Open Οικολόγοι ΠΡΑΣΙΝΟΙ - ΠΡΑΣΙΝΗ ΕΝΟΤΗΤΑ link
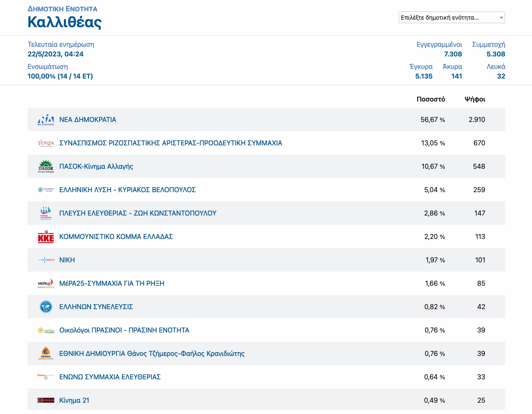 [124, 330]
